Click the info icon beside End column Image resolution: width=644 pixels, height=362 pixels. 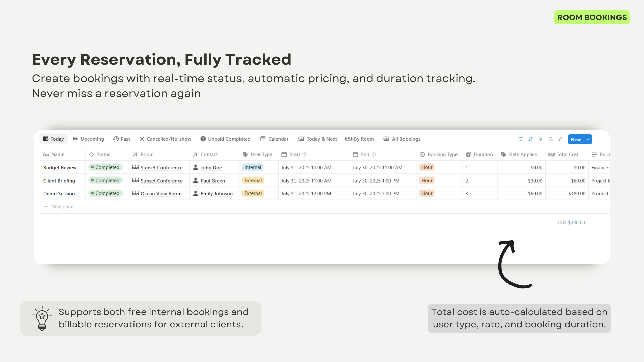pos(374,154)
